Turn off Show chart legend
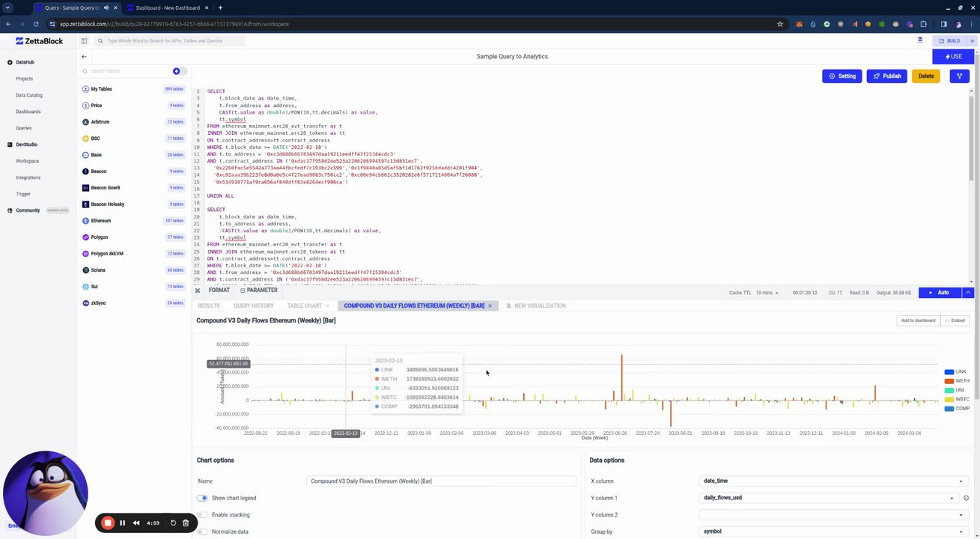 [202, 498]
